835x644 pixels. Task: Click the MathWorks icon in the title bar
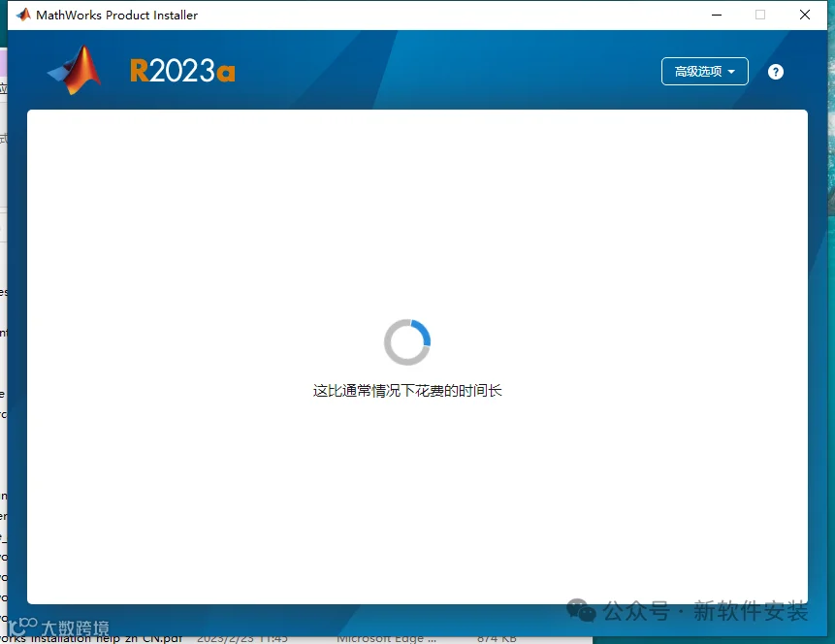coord(23,15)
